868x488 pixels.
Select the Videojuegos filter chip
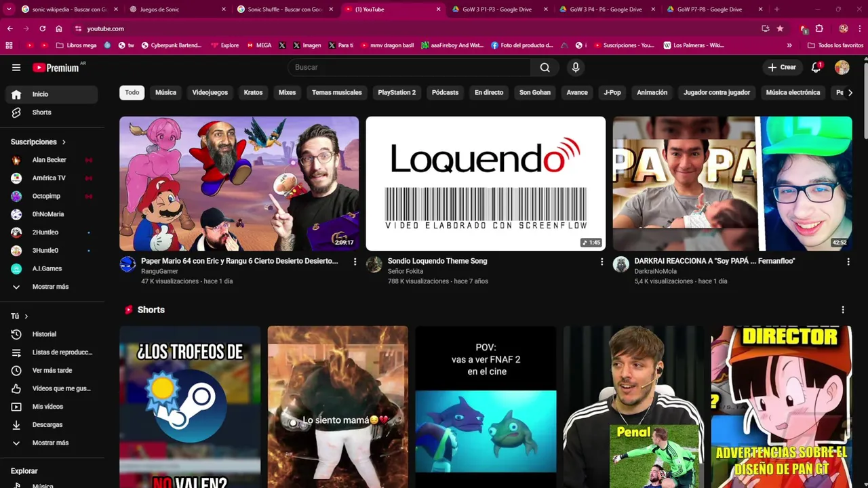[210, 92]
